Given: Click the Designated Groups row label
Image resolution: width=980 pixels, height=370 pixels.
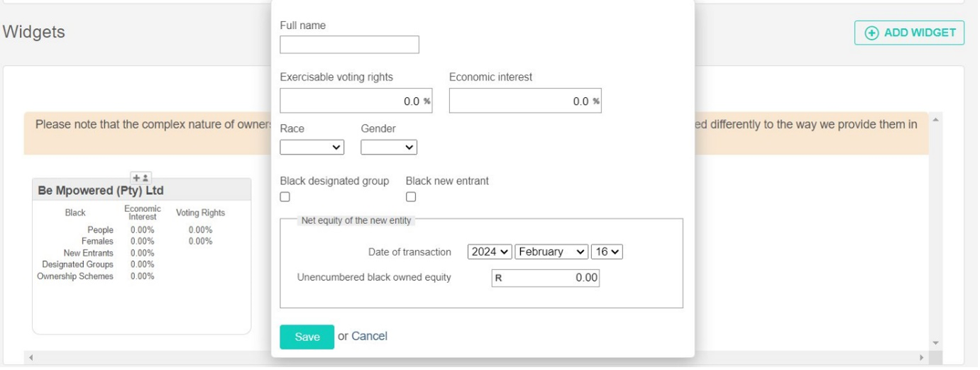Looking at the screenshot, I should (x=77, y=264).
